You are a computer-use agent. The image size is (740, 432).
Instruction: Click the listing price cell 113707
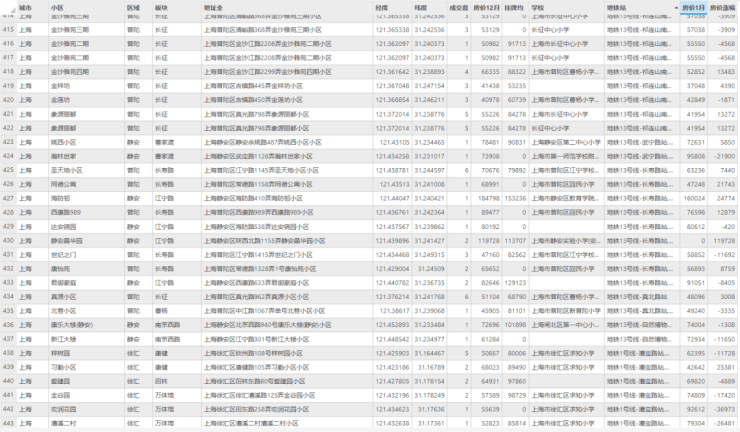click(x=515, y=241)
